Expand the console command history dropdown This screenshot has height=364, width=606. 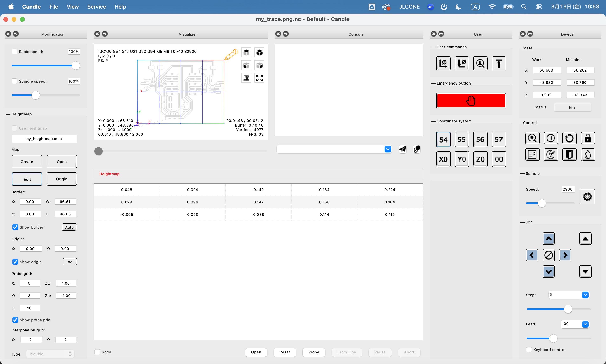[x=388, y=149]
